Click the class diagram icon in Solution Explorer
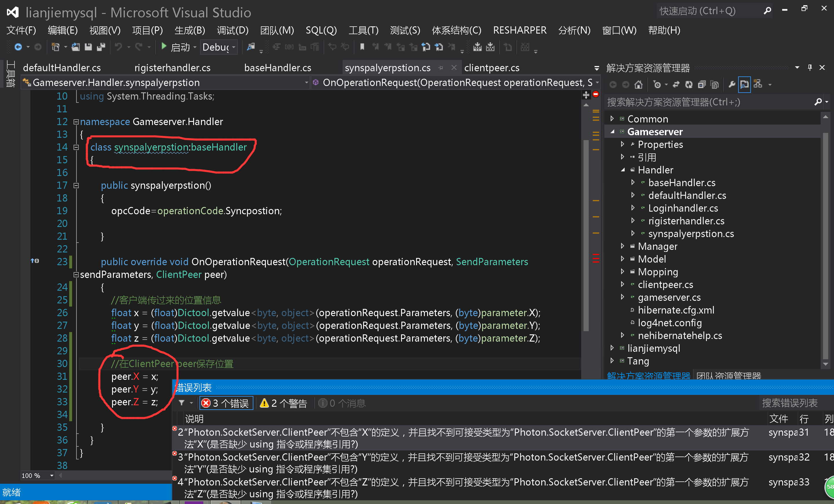Viewport: 834px width, 504px height. 758,84
